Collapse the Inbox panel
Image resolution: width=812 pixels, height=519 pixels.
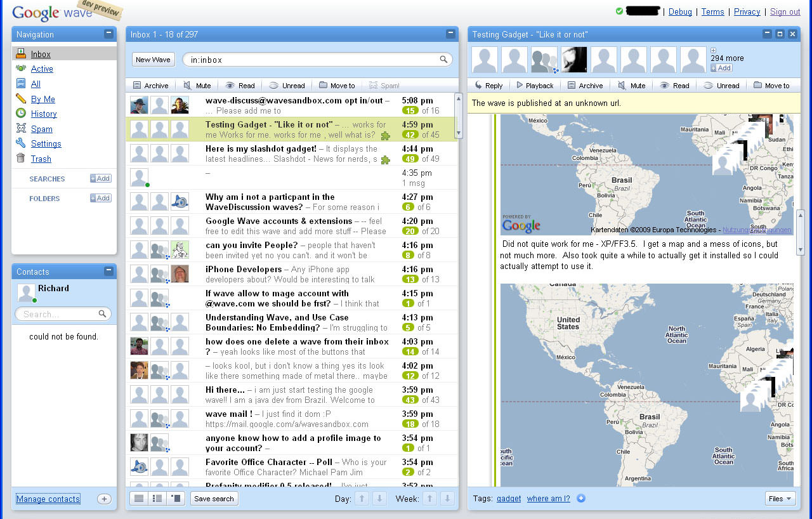click(450, 34)
